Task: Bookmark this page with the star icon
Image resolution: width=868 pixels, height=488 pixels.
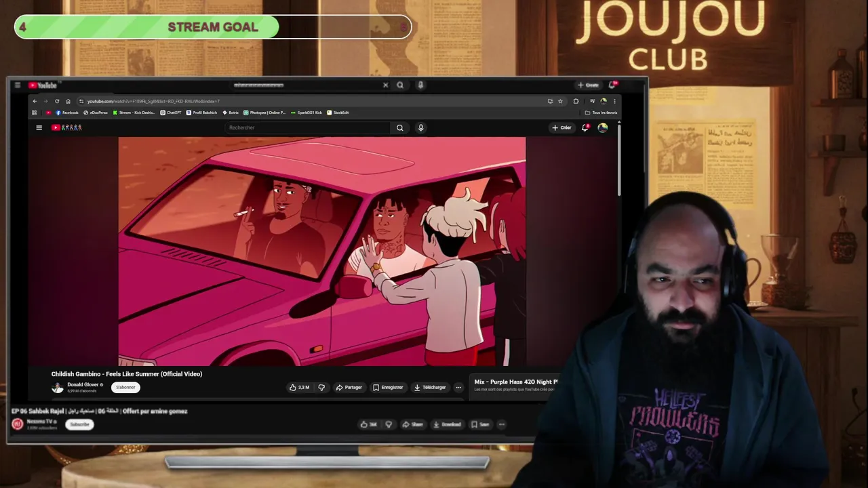Action: (x=560, y=101)
